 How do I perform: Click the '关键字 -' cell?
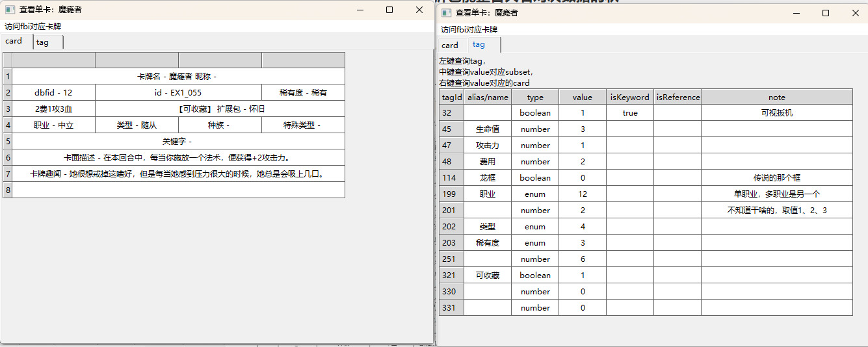point(178,142)
